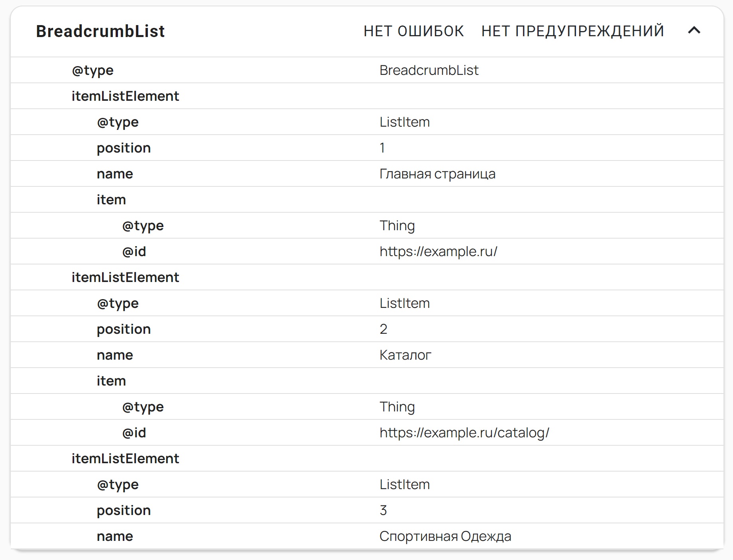Click the ListItem value above position 3
733x560 pixels.
coord(404,484)
